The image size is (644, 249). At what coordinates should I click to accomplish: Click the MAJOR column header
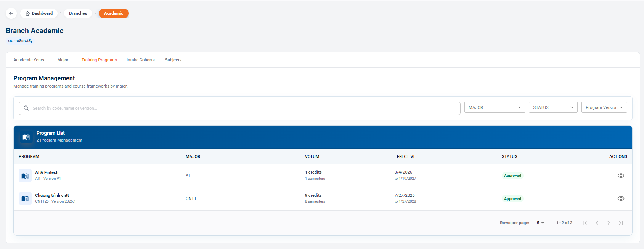(193, 156)
